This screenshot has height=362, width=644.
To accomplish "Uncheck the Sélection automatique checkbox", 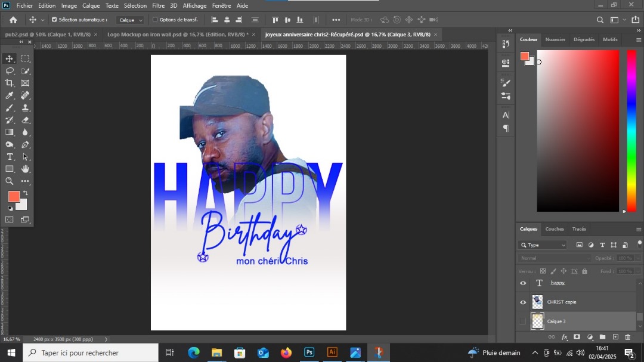I will 54,20.
